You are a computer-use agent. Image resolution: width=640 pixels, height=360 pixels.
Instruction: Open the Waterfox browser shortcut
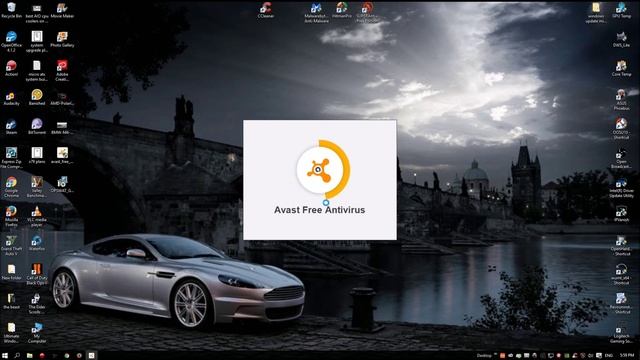pyautogui.click(x=37, y=243)
